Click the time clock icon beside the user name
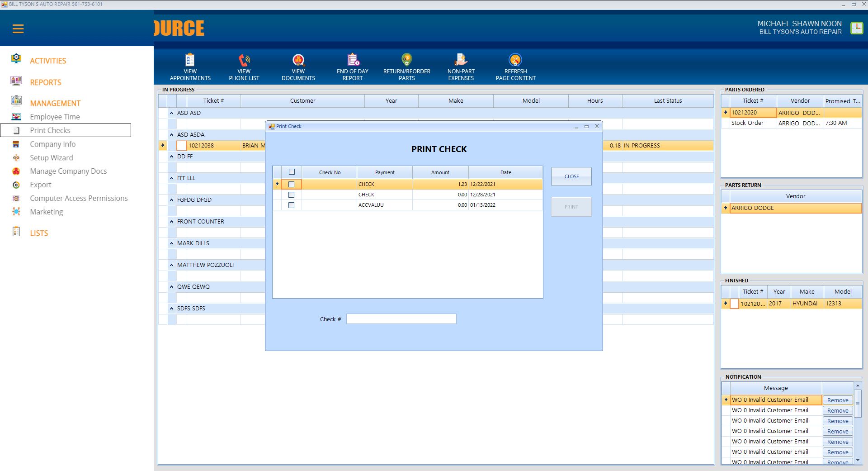Screen dimensions: 868x471 857,28
